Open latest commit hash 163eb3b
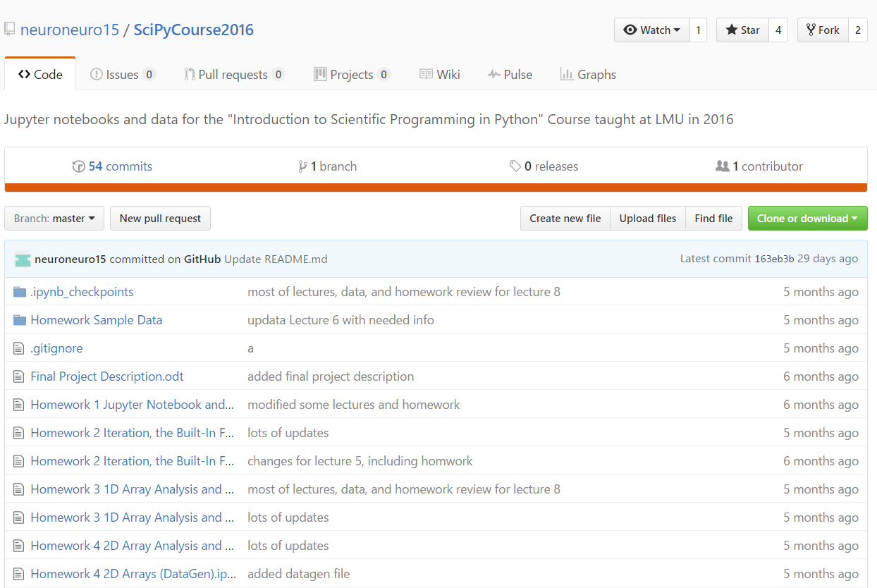 (x=774, y=259)
